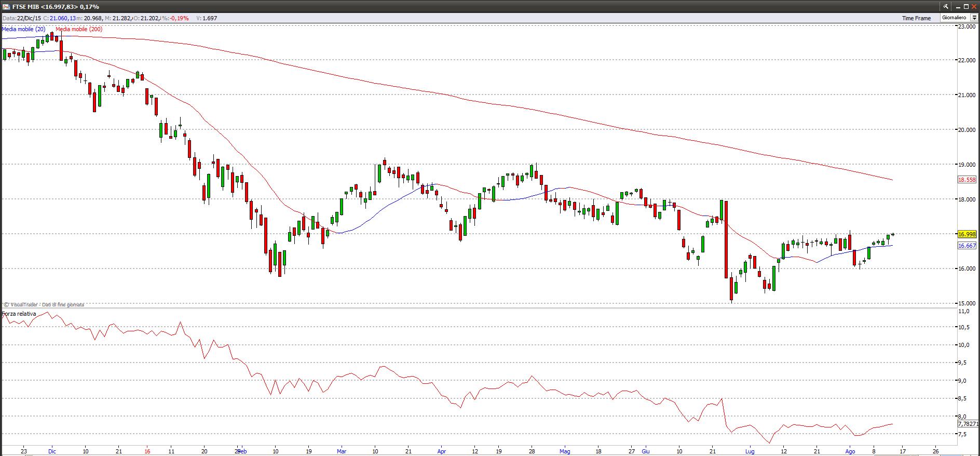Click the 7,78271 relative strength value tag

pyautogui.click(x=968, y=424)
